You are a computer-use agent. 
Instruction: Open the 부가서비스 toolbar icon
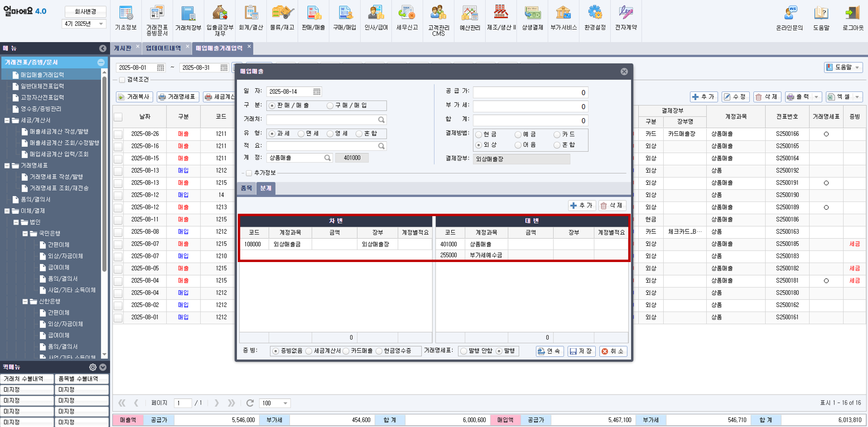point(564,19)
